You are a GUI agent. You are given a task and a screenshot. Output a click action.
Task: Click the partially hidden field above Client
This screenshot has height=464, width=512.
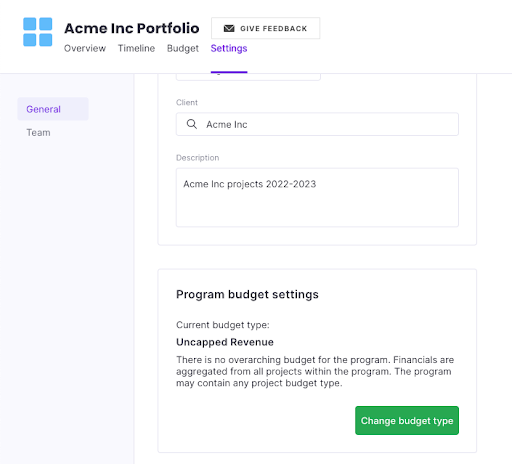(x=248, y=77)
